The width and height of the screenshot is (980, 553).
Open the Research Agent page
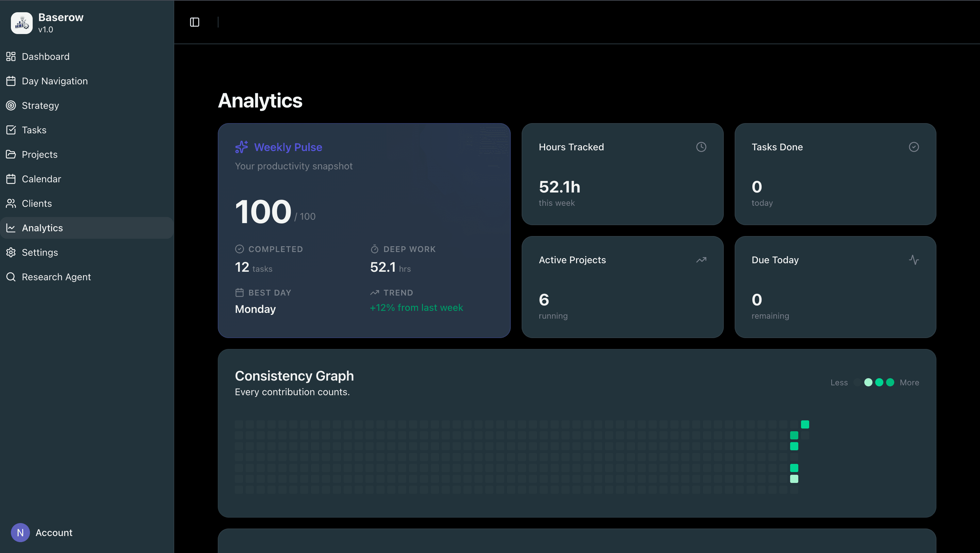[x=56, y=277]
